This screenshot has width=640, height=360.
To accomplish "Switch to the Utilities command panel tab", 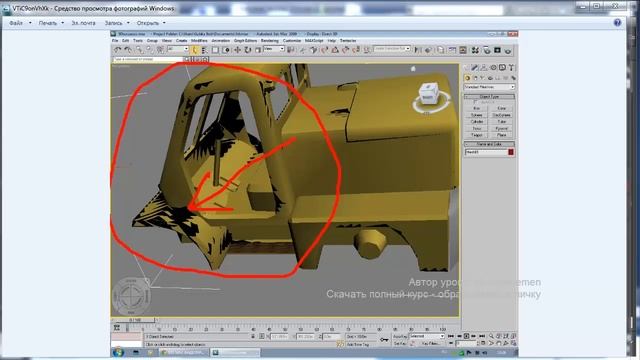I will tap(511, 67).
